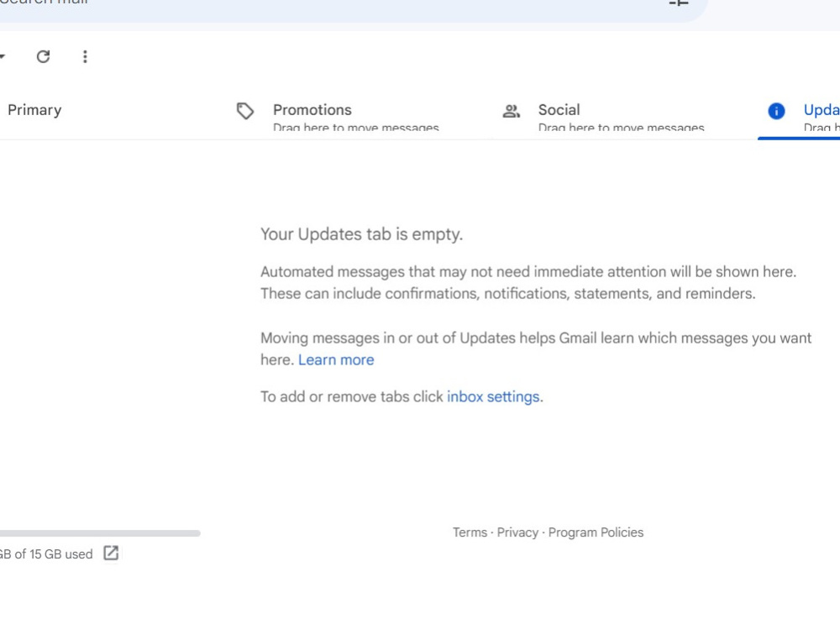Viewport: 840px width, 629px height.
Task: Open the Terms footer link
Action: pyautogui.click(x=470, y=532)
